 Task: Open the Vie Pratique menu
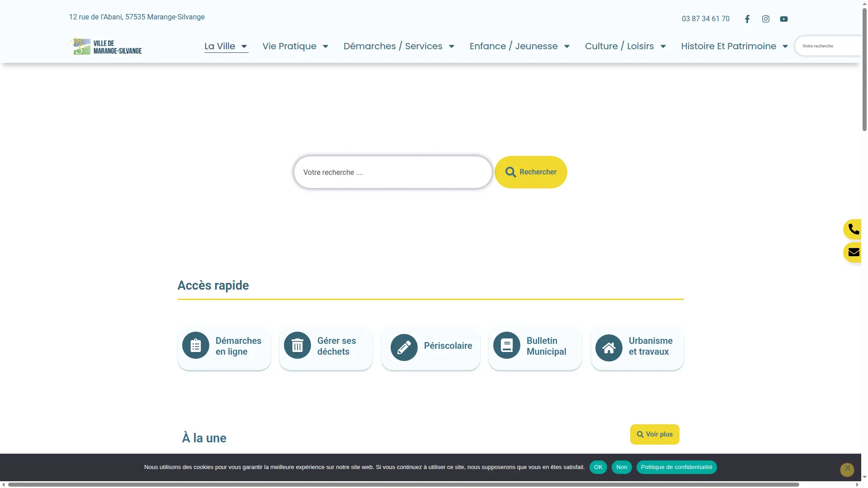pyautogui.click(x=289, y=46)
